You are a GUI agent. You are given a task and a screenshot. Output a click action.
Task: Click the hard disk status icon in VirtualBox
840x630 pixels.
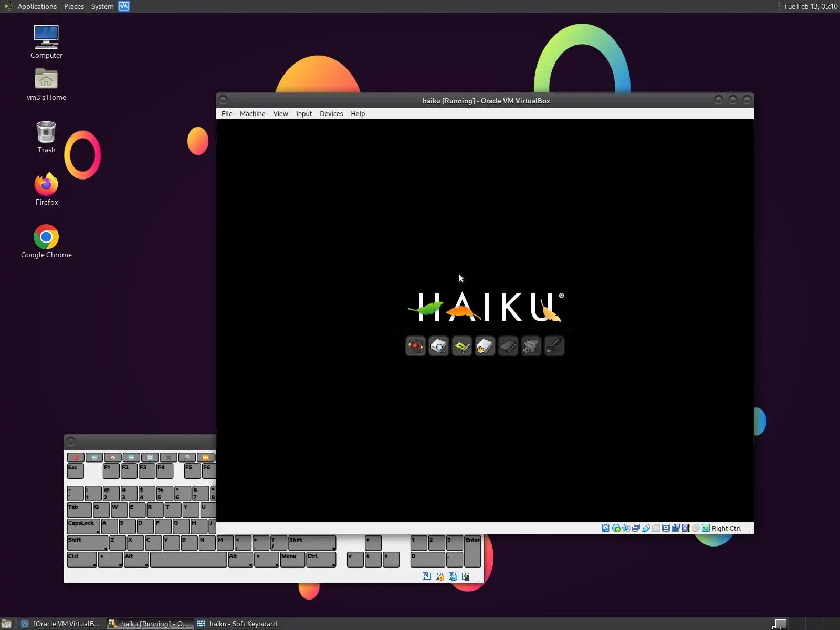pos(606,528)
